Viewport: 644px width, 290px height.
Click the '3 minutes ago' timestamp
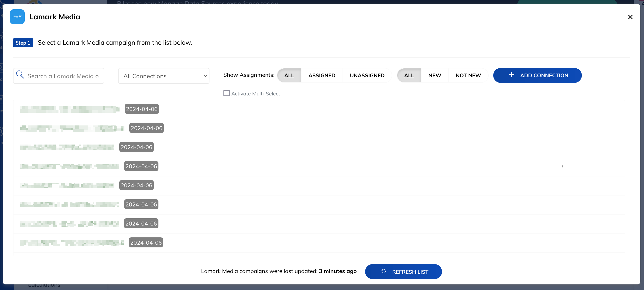point(338,271)
